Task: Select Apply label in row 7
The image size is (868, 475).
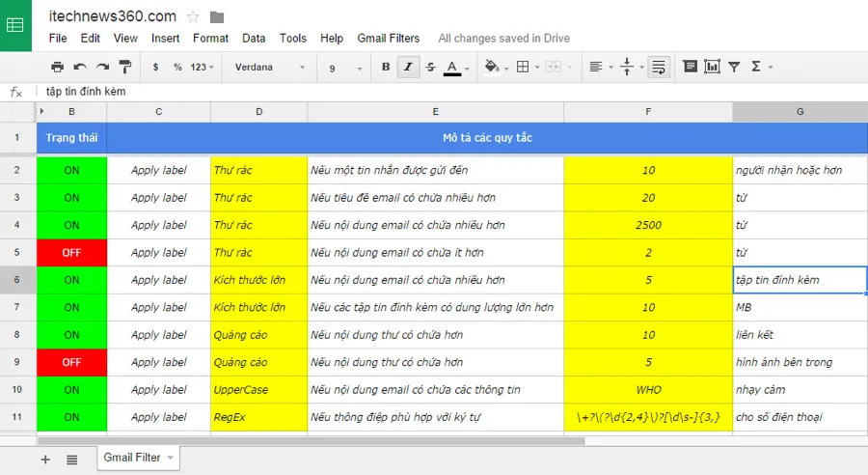Action: click(159, 308)
